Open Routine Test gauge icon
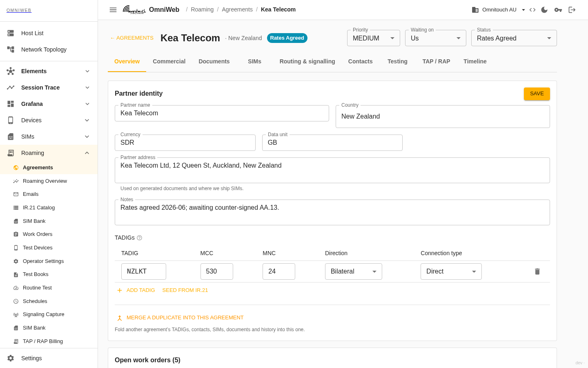The width and height of the screenshot is (588, 368). pos(16,288)
